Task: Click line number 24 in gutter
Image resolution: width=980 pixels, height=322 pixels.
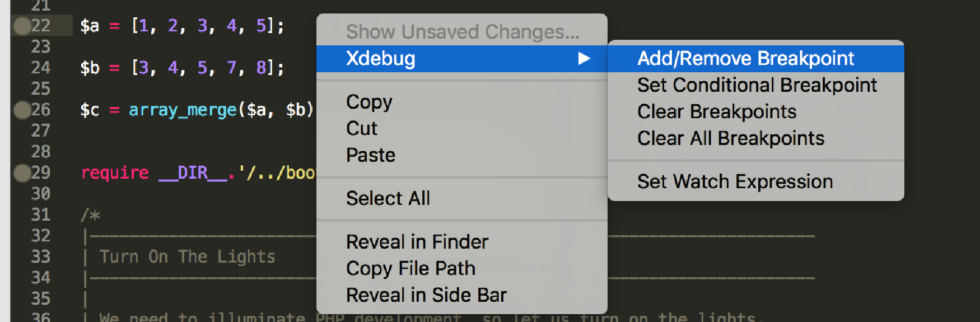Action: [41, 68]
